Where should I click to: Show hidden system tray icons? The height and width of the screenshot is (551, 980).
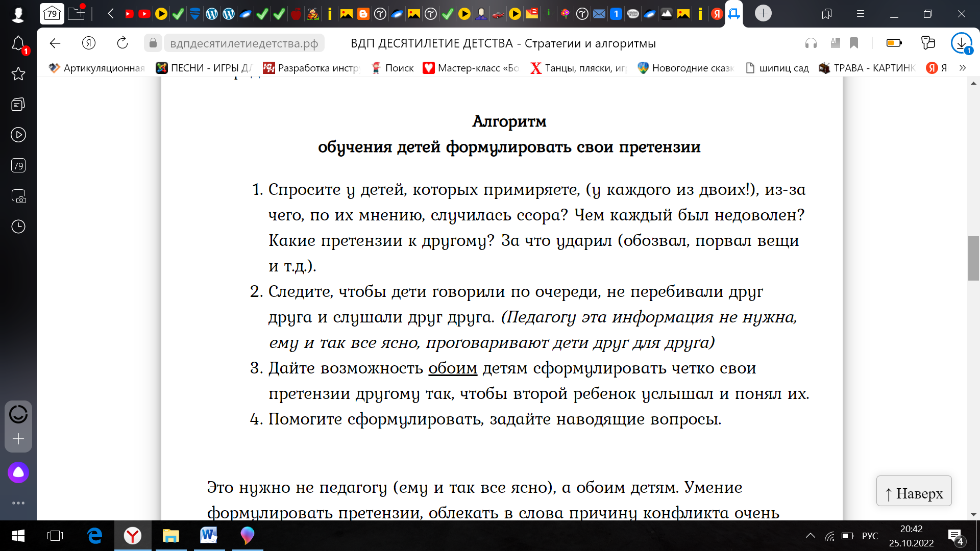coord(811,536)
